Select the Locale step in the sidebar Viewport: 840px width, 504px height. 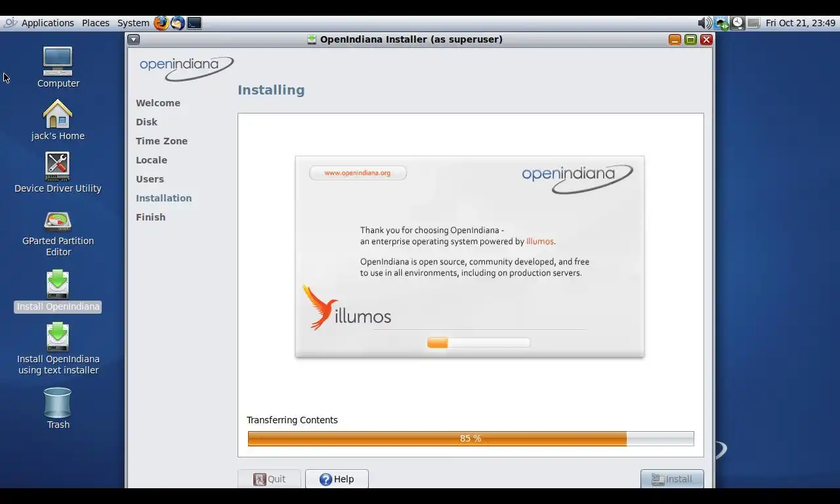(152, 160)
